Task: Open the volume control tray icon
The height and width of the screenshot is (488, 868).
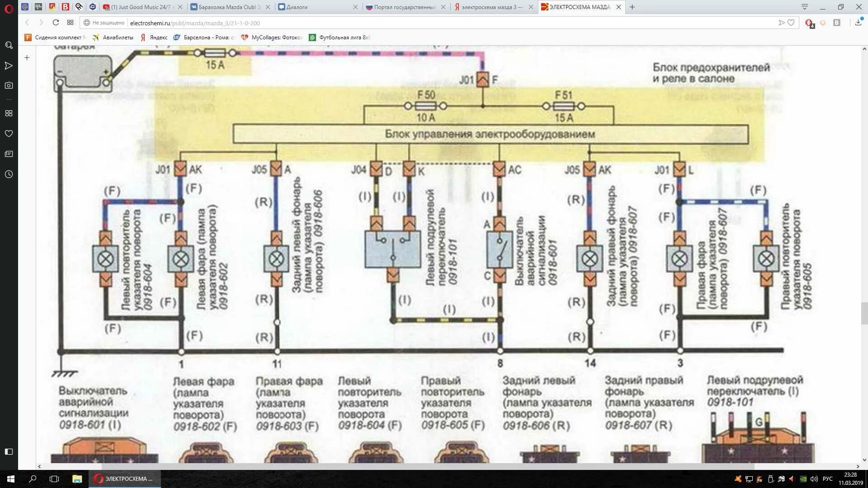Action: coord(814,479)
